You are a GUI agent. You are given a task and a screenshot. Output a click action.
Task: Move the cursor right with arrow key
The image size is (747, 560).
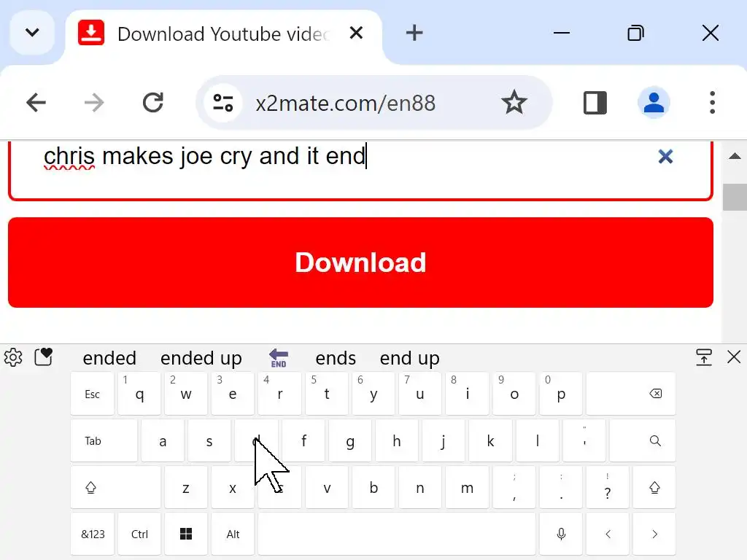[654, 534]
